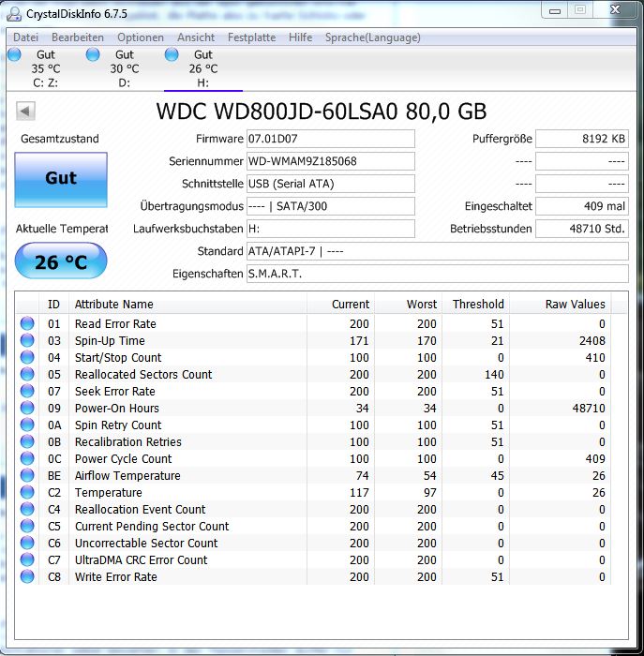644x656 pixels.
Task: Switch to the C: Z: 35 °C disk tab
Action: point(46,68)
